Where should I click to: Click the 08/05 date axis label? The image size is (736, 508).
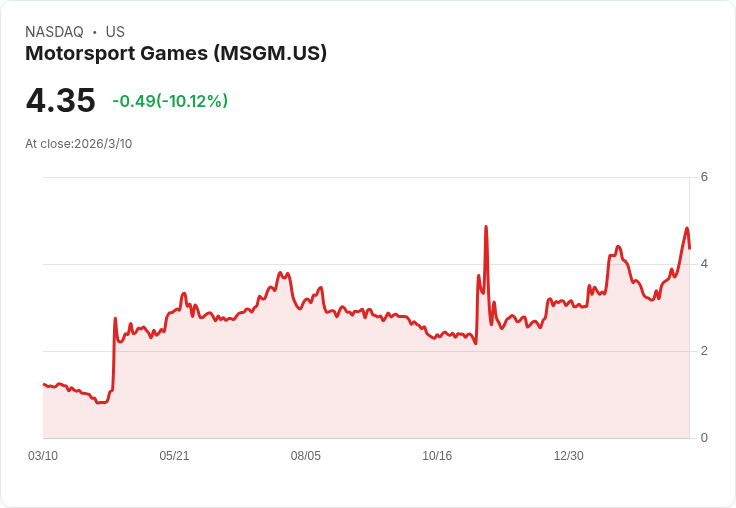click(306, 456)
